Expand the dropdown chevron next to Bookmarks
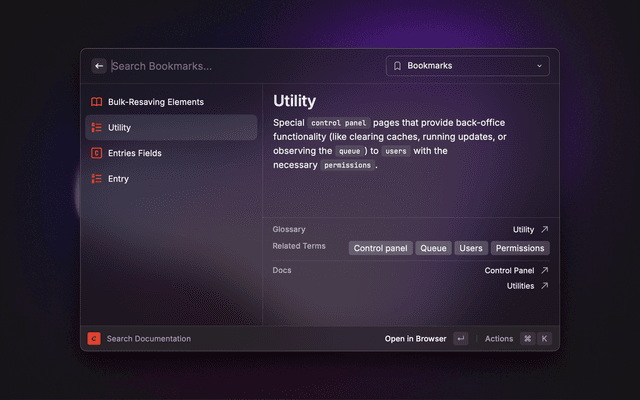 [x=540, y=66]
